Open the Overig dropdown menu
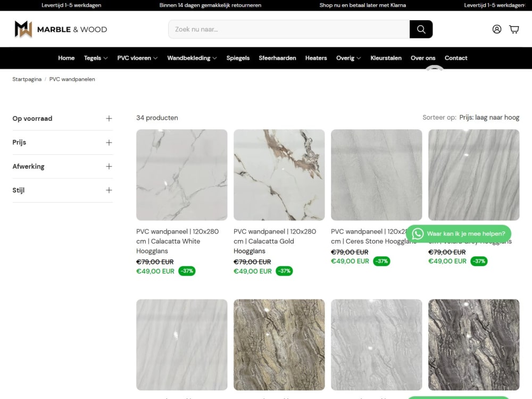 pos(348,58)
